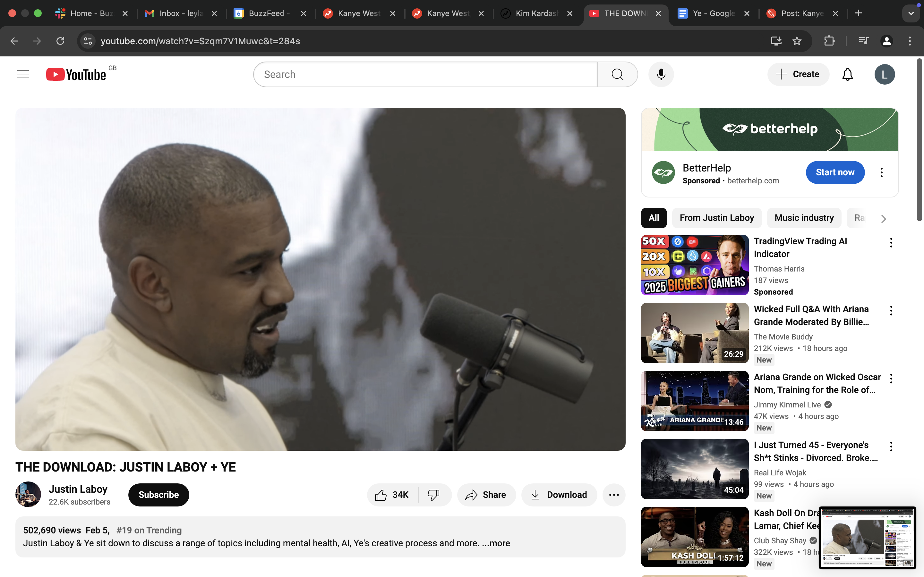
Task: Open the notifications bell
Action: [847, 74]
